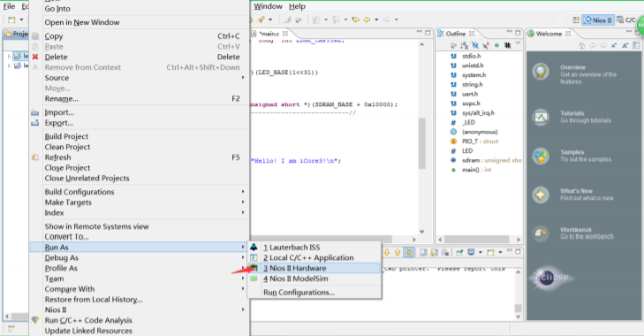Click the editor vertical scrollbar thumb
The image size is (644, 336).
point(421,143)
